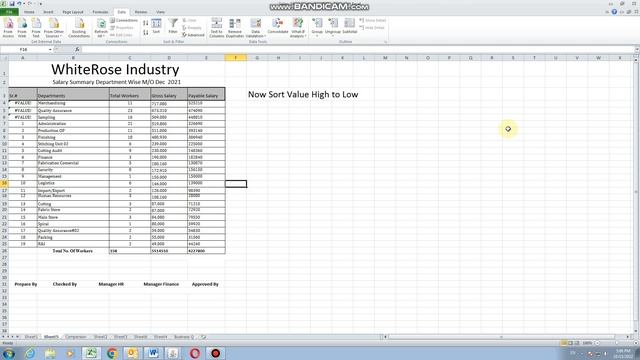Screen dimensions: 640x360
Task: Click the Ungroup outline icon
Action: coord(333,27)
